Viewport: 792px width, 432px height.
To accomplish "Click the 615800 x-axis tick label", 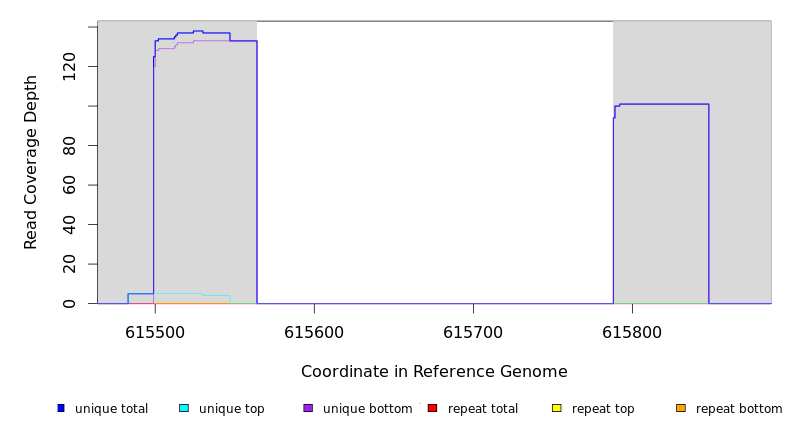I will point(632,333).
